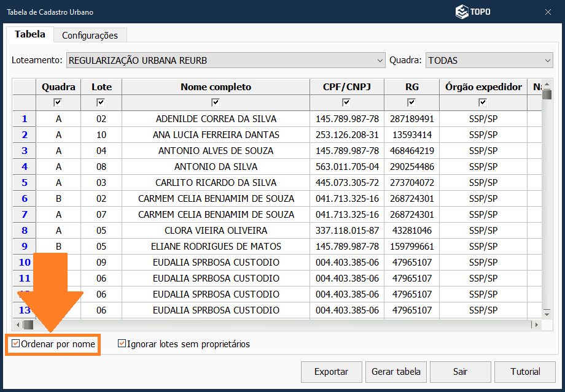Toggle the Quadra column checkbox

coord(58,102)
